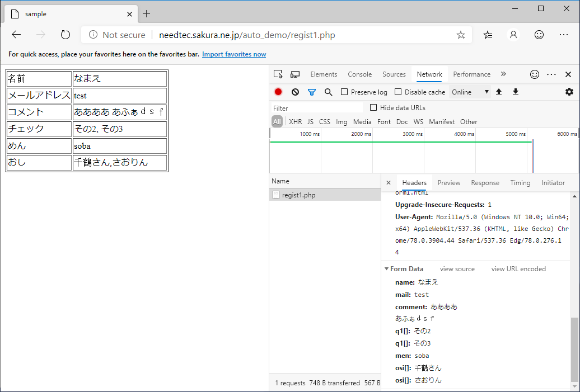The image size is (580, 392).
Task: Stop recording the network log
Action: point(278,92)
